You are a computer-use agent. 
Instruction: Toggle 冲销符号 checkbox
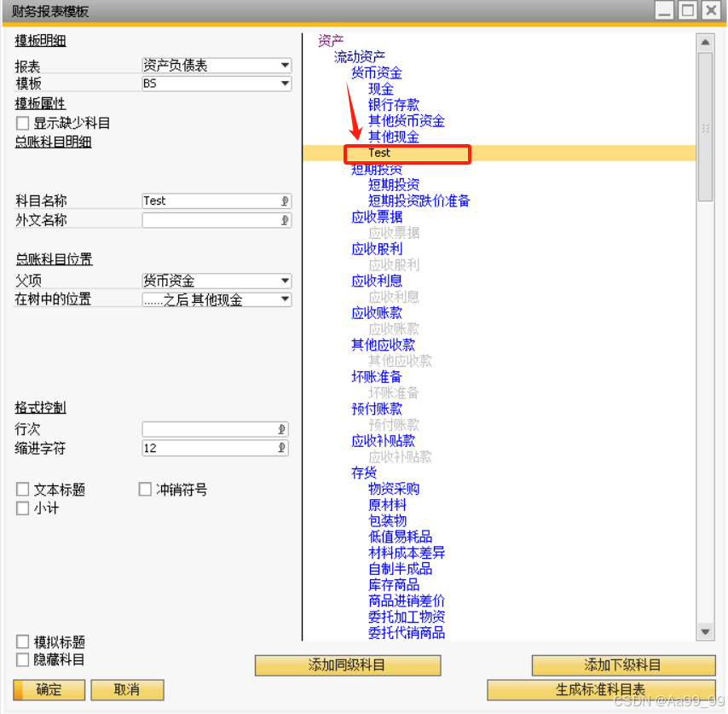point(145,489)
